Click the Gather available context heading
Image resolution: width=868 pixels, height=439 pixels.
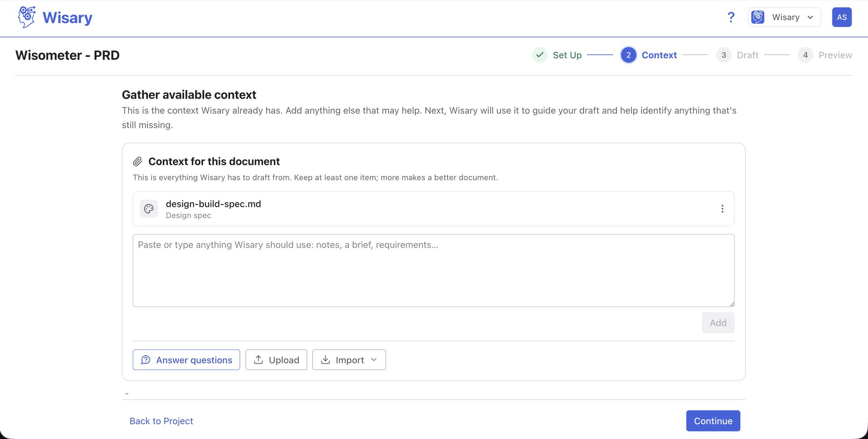pyautogui.click(x=189, y=95)
